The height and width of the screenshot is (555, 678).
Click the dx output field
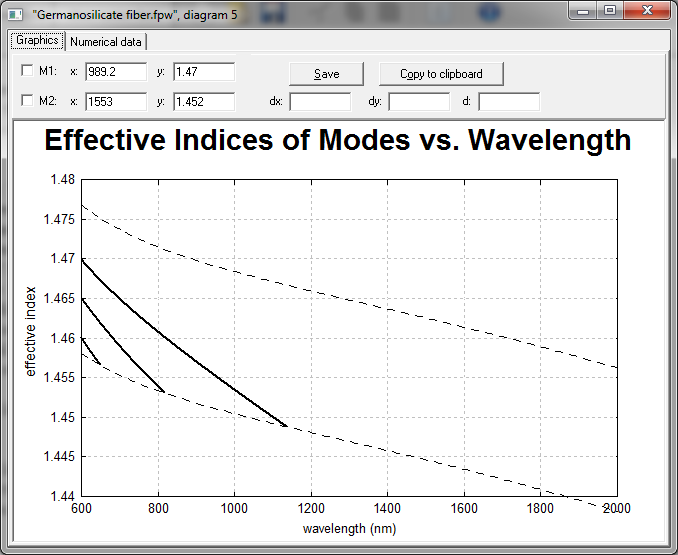pos(320,102)
